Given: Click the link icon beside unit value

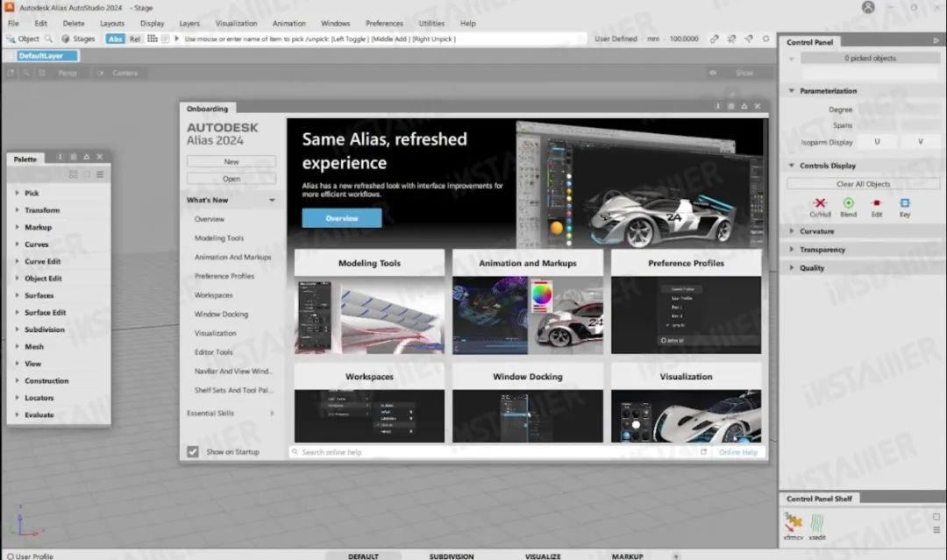Looking at the screenshot, I should click(x=714, y=39).
